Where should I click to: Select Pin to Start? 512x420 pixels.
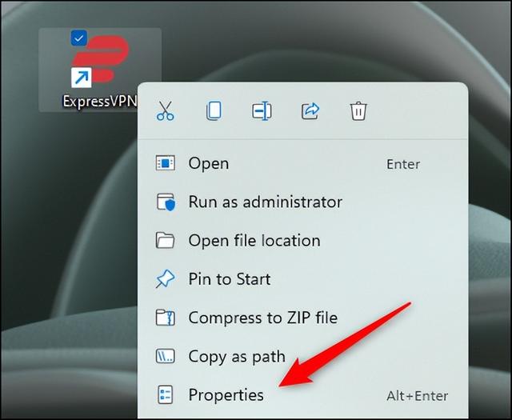pos(302,279)
